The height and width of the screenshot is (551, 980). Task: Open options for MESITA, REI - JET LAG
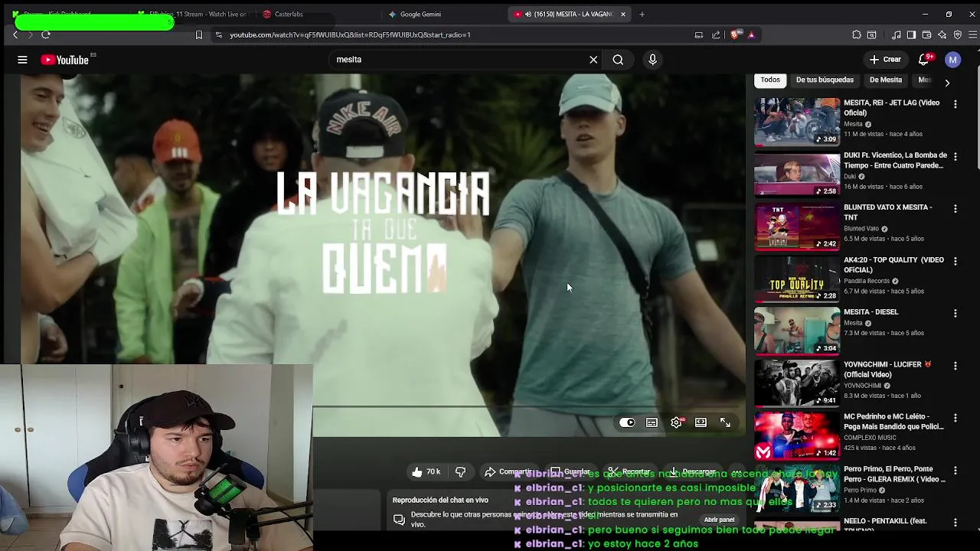click(x=955, y=104)
